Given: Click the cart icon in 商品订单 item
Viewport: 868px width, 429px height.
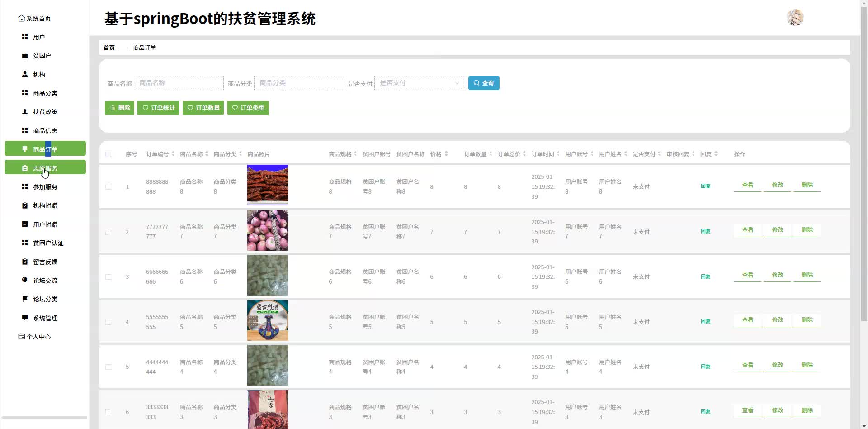Looking at the screenshot, I should [x=25, y=149].
